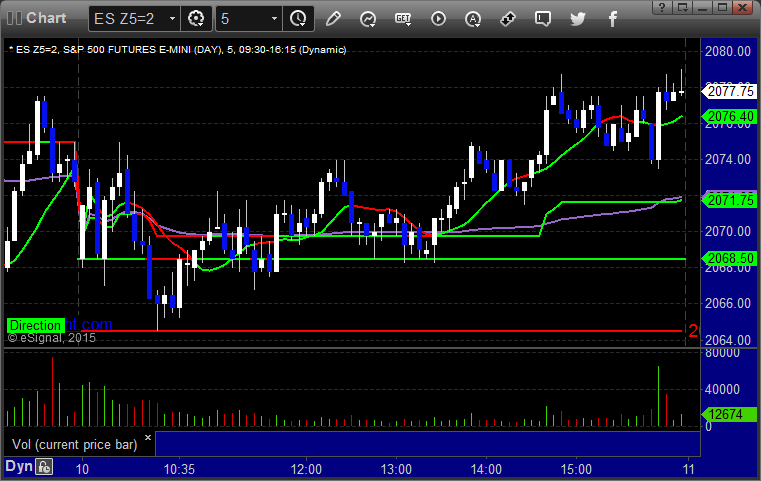
Task: Click the 10:35 time axis label
Action: click(179, 469)
